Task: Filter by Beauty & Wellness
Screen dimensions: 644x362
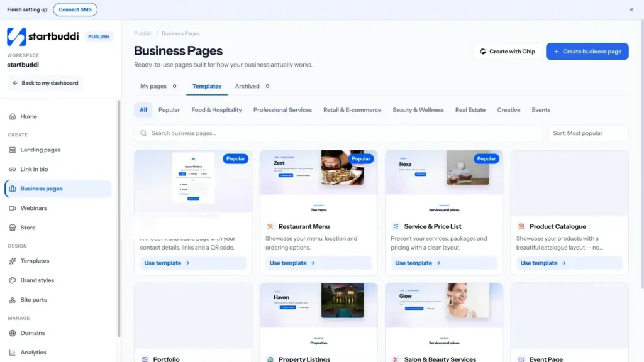Action: pos(418,110)
